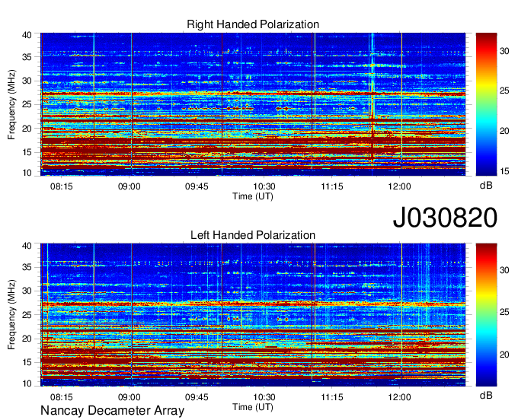This screenshot has height=420, width=518.
Task: Click the 'Nancay Decameter Array' caption
Action: click(x=112, y=411)
